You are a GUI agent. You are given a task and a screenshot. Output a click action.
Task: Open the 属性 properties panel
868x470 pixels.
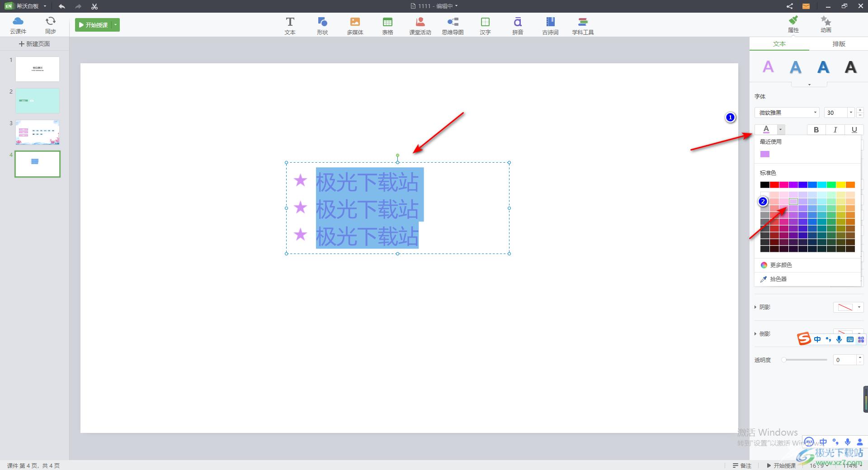click(x=793, y=24)
